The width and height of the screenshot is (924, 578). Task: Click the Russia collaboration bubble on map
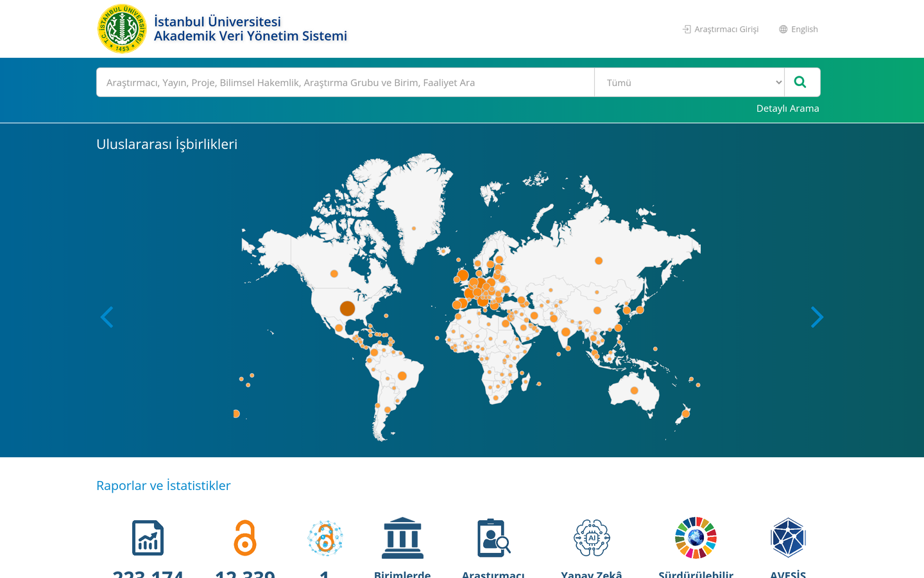click(598, 261)
